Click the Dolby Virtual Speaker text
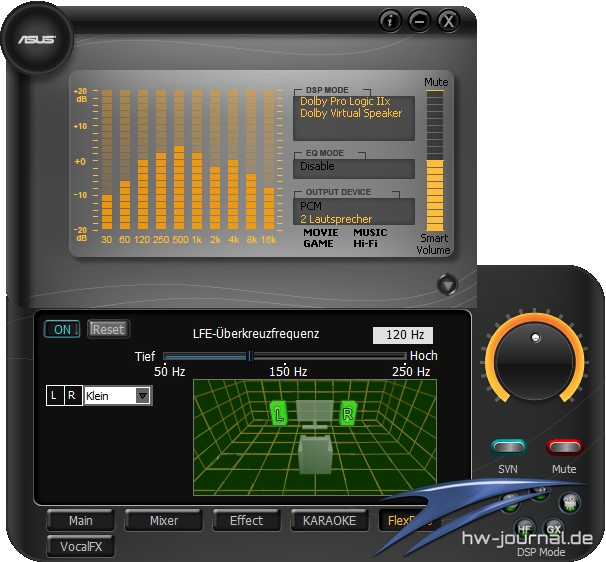606x562 pixels. pos(351,113)
